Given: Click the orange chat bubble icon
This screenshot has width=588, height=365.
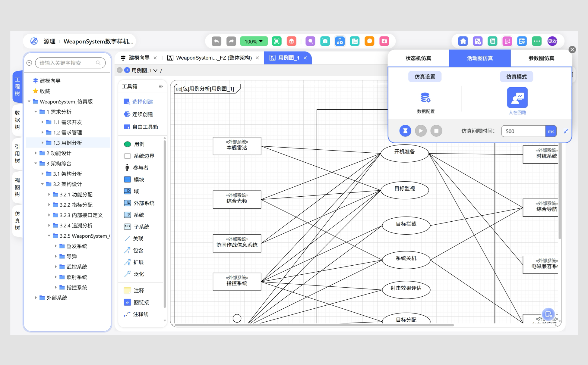Looking at the screenshot, I should [369, 41].
